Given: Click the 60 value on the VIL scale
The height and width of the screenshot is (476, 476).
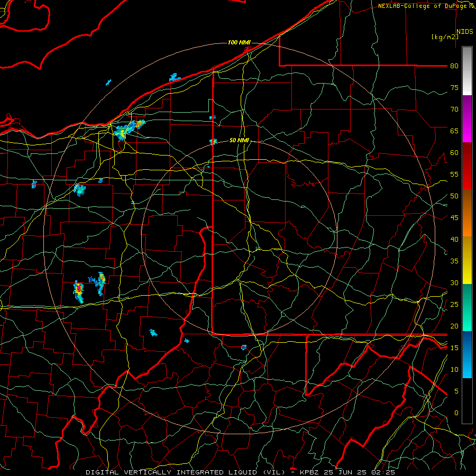Looking at the screenshot, I should pos(454,153).
